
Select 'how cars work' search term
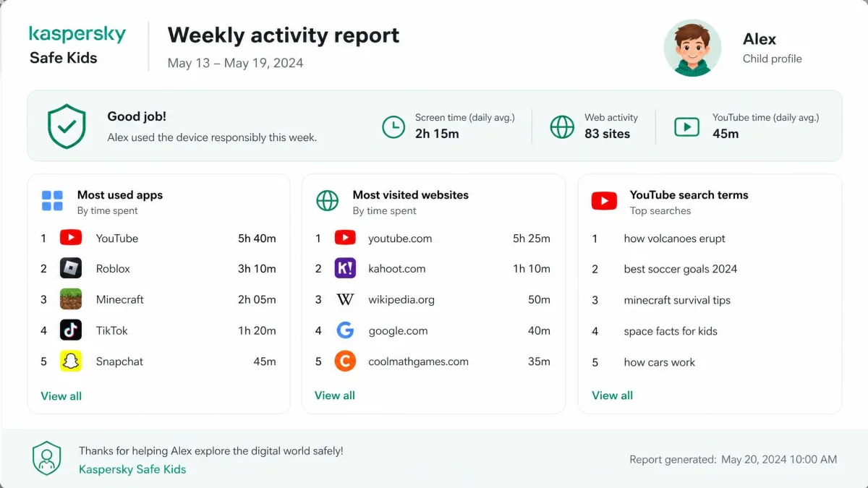click(x=660, y=362)
